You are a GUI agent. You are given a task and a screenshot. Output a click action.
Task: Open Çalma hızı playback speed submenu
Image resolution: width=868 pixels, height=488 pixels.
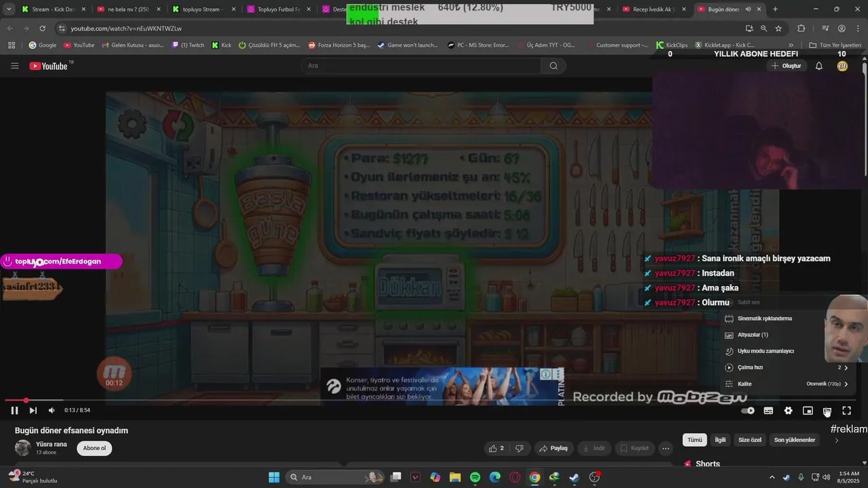tap(788, 367)
